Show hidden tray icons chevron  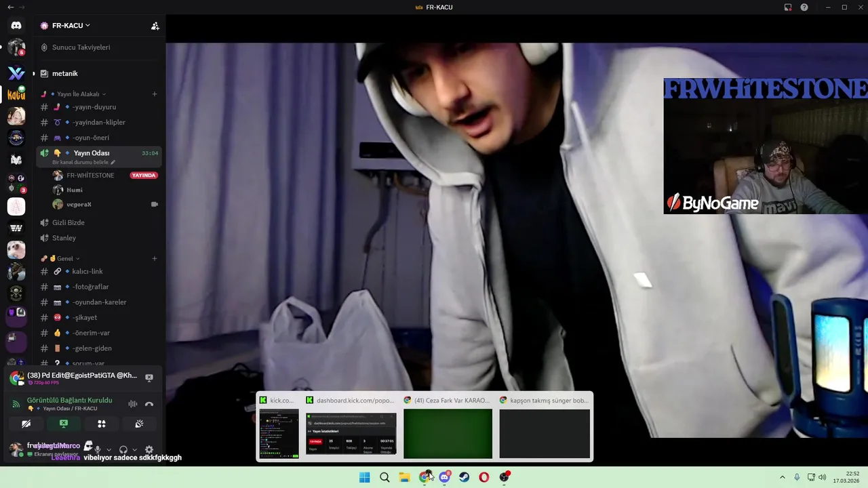pyautogui.click(x=782, y=477)
